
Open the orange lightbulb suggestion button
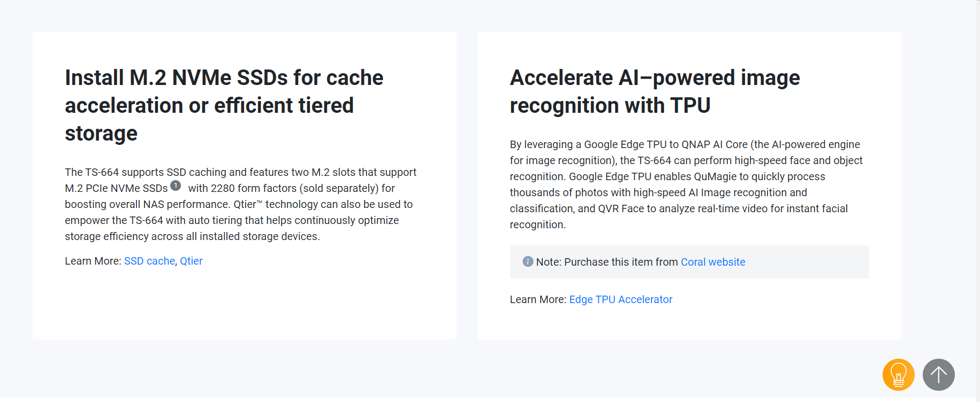click(x=898, y=375)
